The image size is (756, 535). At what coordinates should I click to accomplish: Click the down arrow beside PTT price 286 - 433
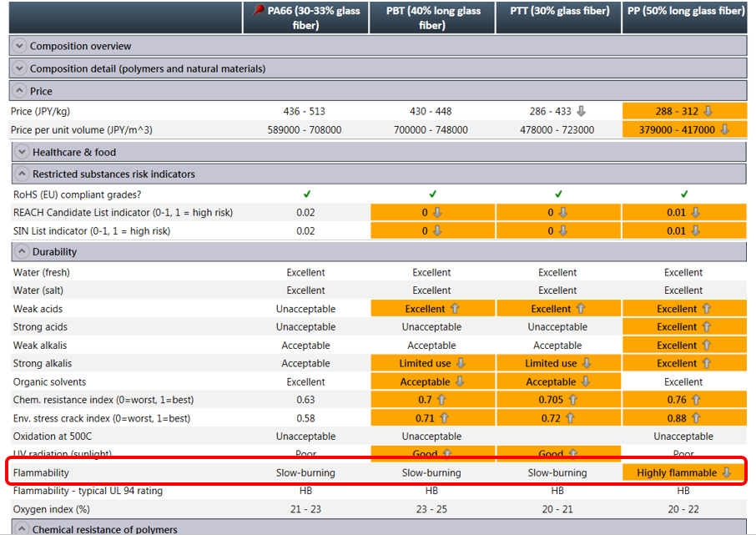[582, 112]
